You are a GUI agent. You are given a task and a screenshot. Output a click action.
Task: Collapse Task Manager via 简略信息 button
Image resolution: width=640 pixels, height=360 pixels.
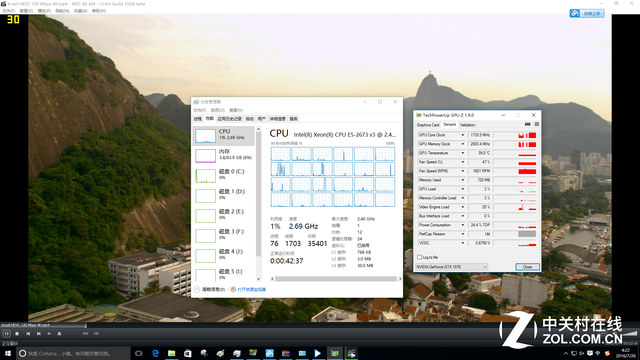(x=209, y=289)
